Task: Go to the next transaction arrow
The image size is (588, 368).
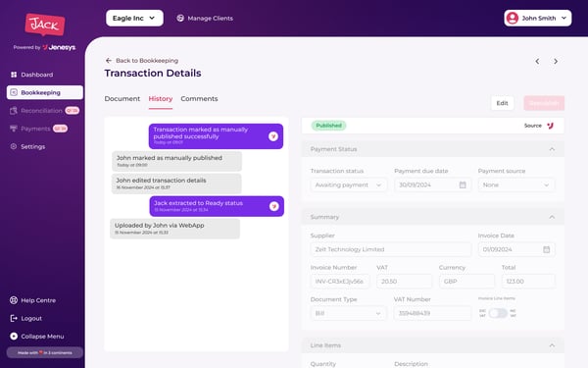Action: point(556,61)
